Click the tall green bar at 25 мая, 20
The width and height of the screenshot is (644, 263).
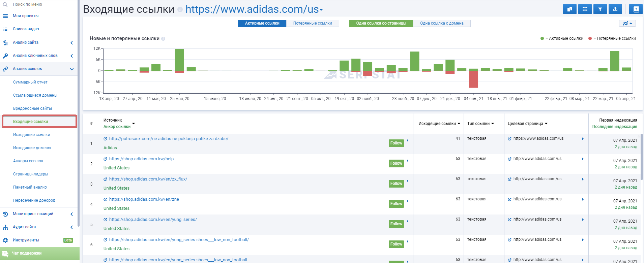[x=179, y=60]
